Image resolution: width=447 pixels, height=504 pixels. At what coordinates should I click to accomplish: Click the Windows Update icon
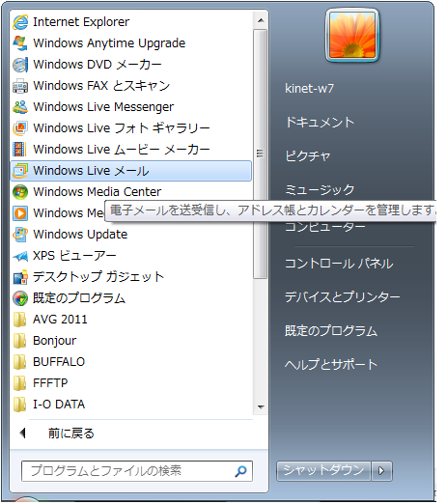pos(20,235)
